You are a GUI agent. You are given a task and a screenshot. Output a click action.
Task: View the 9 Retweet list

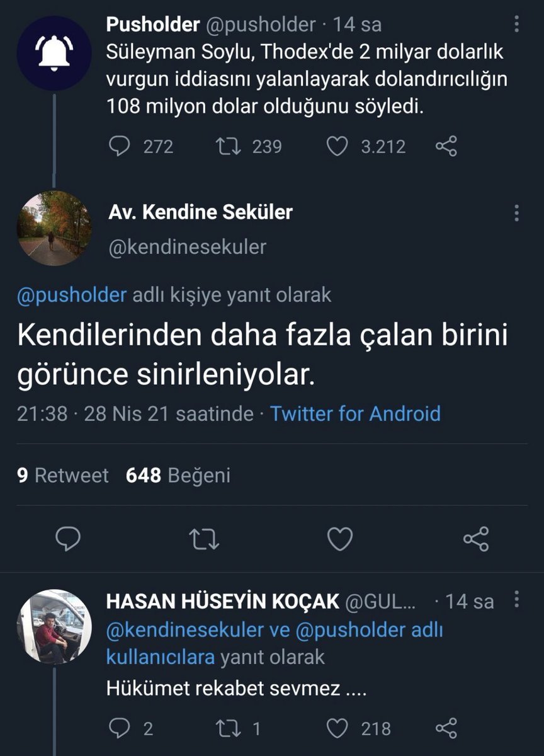point(63,475)
